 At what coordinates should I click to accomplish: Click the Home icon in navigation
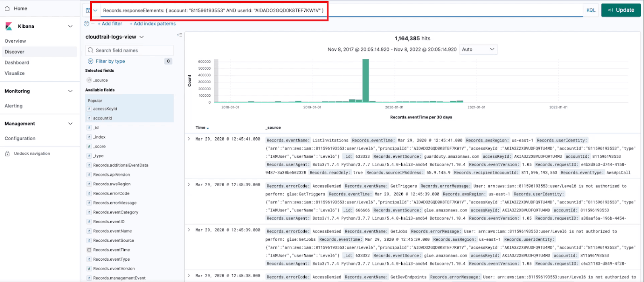tap(7, 8)
